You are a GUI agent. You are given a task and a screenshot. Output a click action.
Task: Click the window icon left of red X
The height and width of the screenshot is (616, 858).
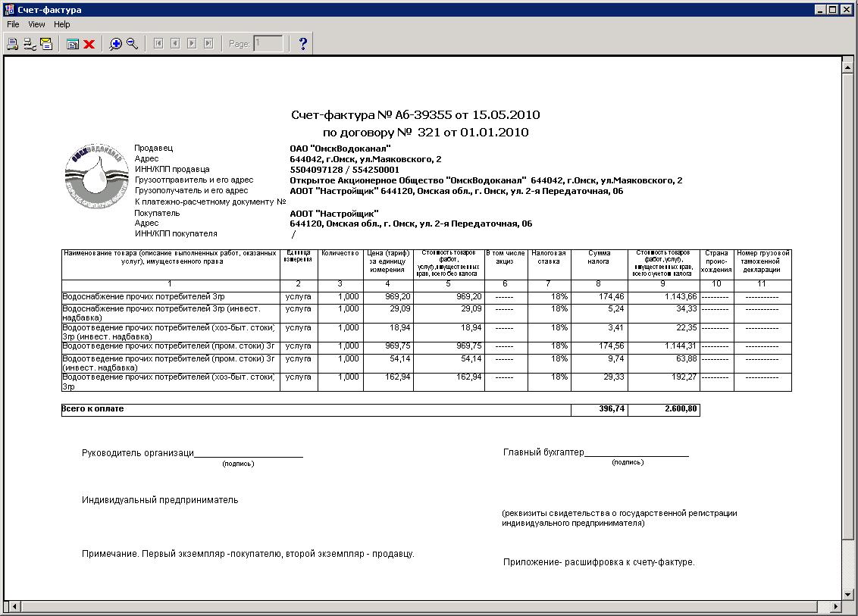pos(73,44)
